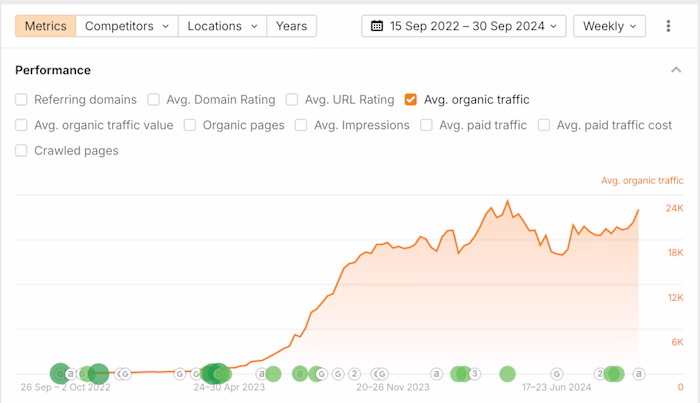Open the Competitors dropdown
This screenshot has height=403, width=700.
click(127, 26)
